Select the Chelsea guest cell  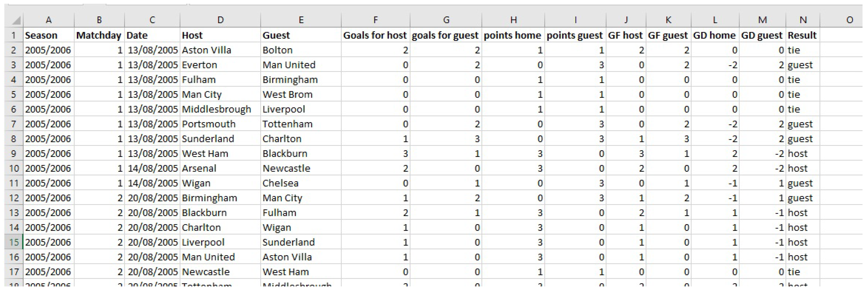tap(280, 183)
